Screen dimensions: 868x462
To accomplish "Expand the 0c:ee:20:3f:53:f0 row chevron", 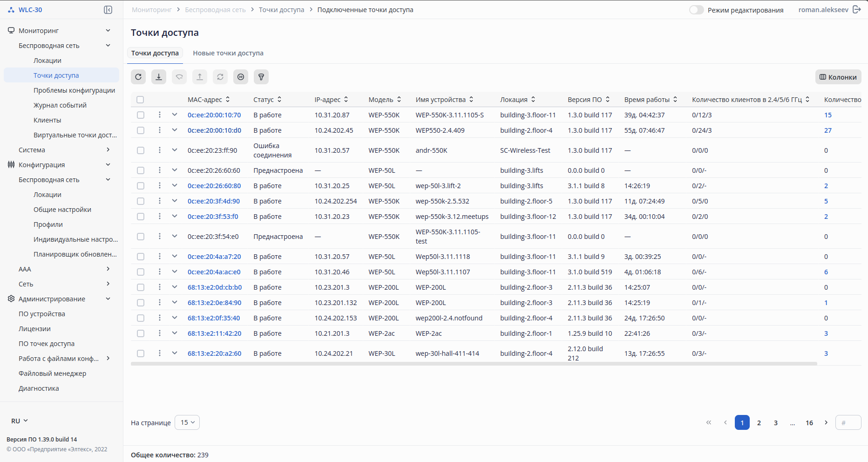I will pyautogui.click(x=175, y=216).
